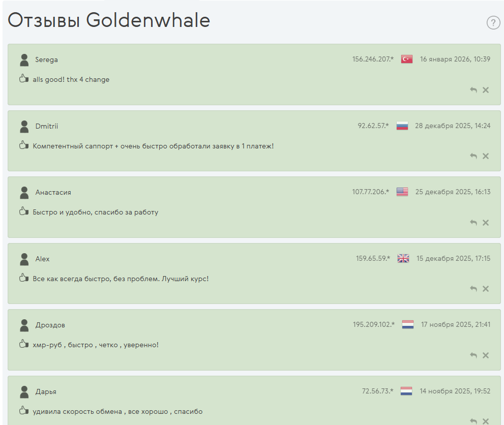
Task: Click the Russian flag on Dmitrii's review
Action: (x=402, y=125)
